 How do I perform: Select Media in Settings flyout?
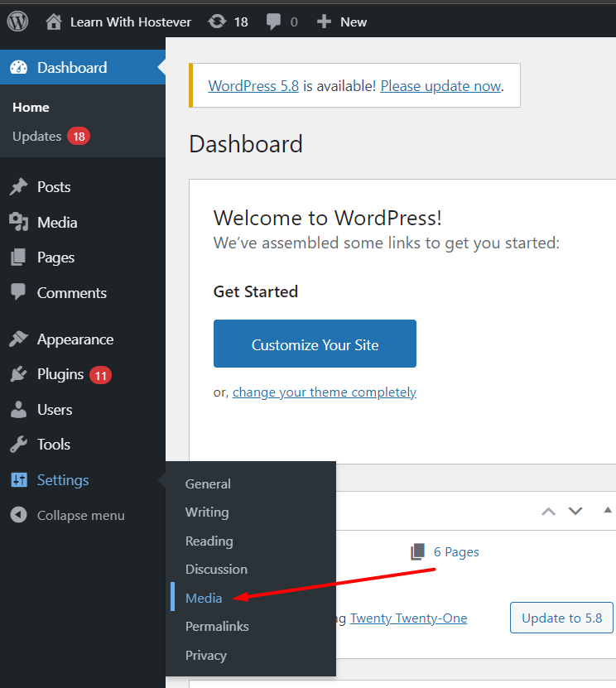(204, 598)
